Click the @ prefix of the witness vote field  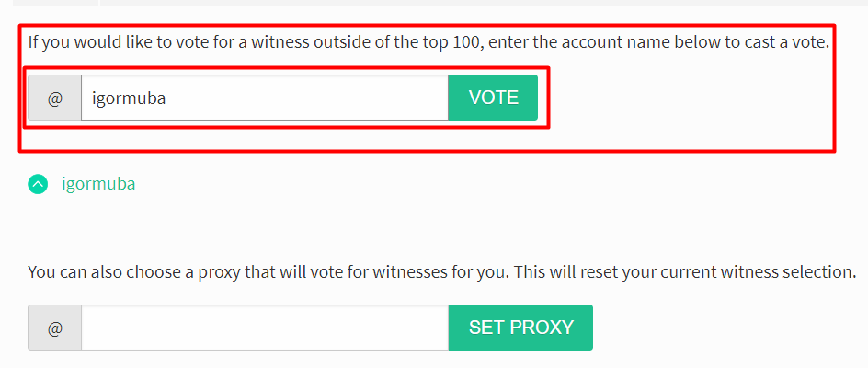tap(55, 98)
